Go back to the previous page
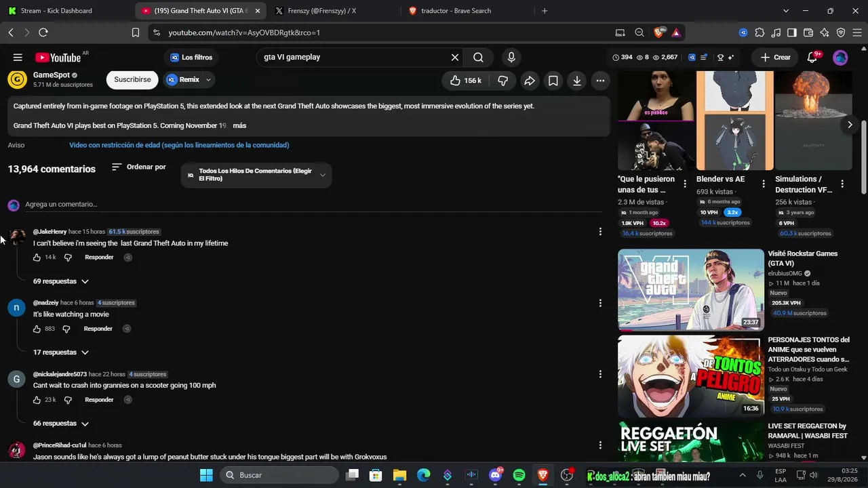This screenshot has height=488, width=868. coord(11,33)
